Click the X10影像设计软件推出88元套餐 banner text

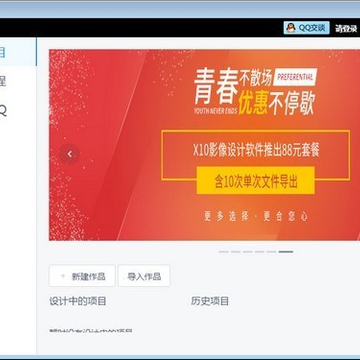[256, 151]
